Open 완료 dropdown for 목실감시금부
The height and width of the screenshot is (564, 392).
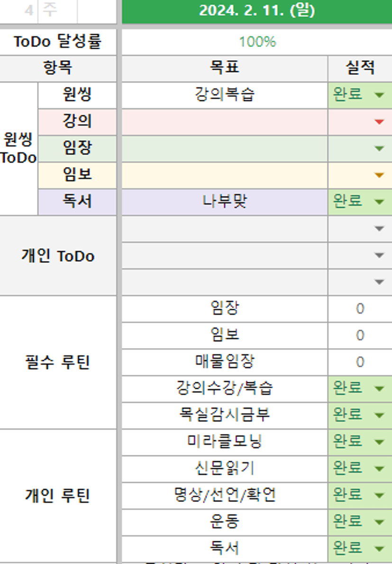tap(379, 416)
